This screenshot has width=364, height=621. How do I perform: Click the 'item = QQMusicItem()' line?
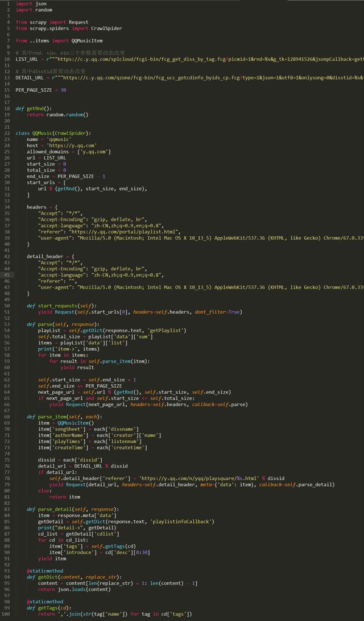tap(66, 423)
